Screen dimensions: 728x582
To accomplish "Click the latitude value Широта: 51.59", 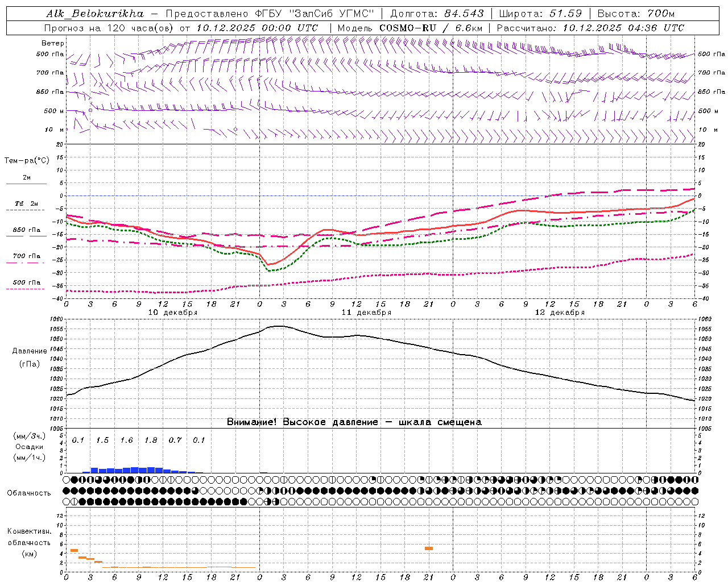I will coord(540,14).
